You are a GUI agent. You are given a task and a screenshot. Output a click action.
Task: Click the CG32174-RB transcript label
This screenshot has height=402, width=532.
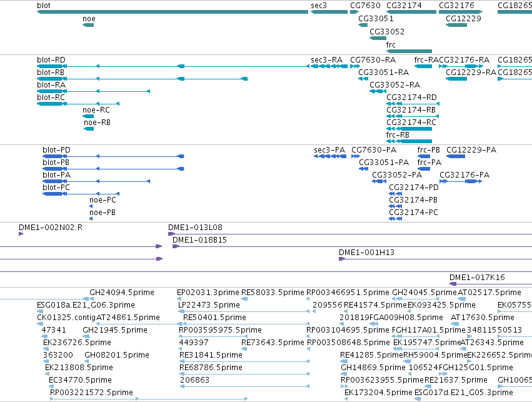click(411, 110)
